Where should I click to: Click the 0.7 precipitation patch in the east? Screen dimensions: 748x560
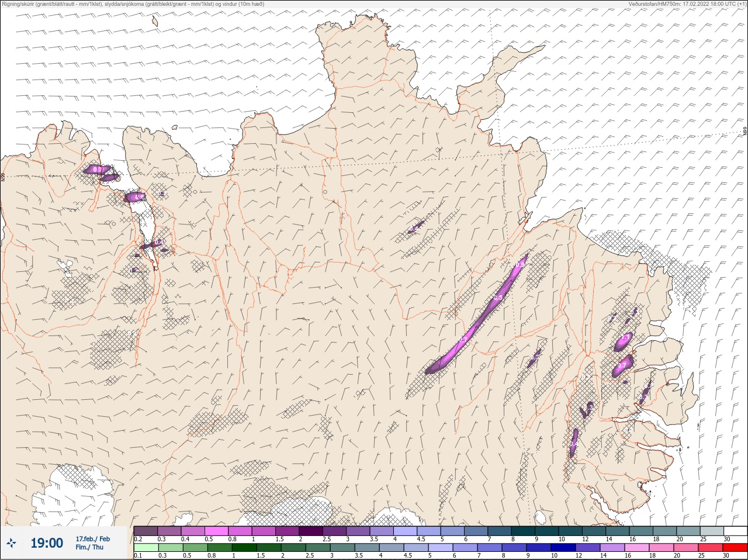pyautogui.click(x=622, y=365)
